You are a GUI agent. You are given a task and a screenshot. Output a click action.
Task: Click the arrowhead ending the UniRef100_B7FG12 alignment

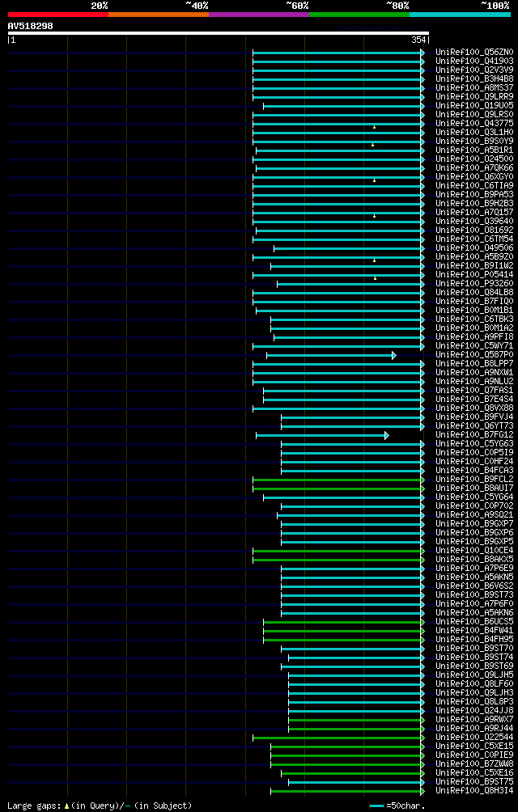click(387, 435)
